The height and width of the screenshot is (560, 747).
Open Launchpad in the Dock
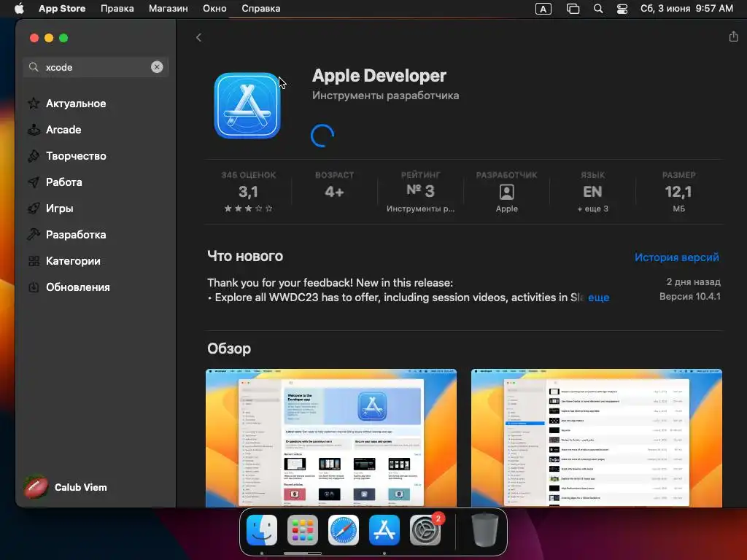[x=303, y=530]
